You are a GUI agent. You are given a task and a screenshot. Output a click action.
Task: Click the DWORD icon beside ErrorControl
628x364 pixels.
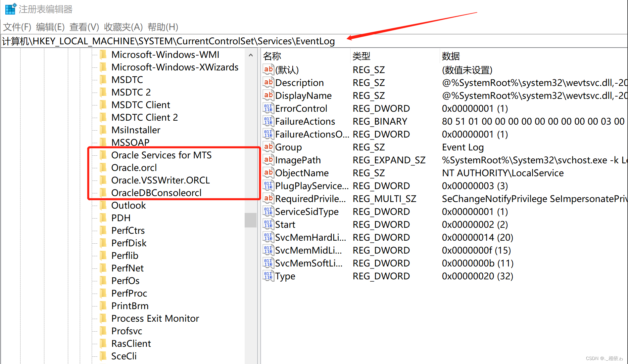tap(268, 108)
